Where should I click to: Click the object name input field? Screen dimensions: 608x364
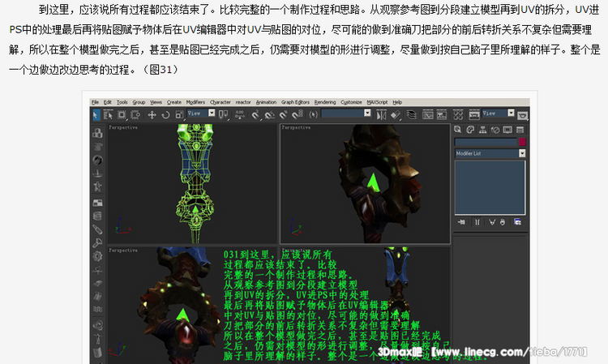485,142
